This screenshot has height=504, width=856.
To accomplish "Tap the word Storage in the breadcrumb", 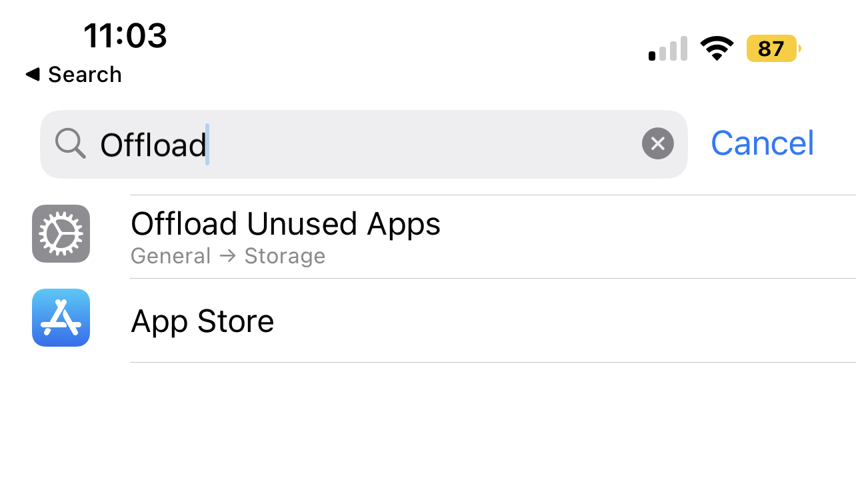I will 285,257.
